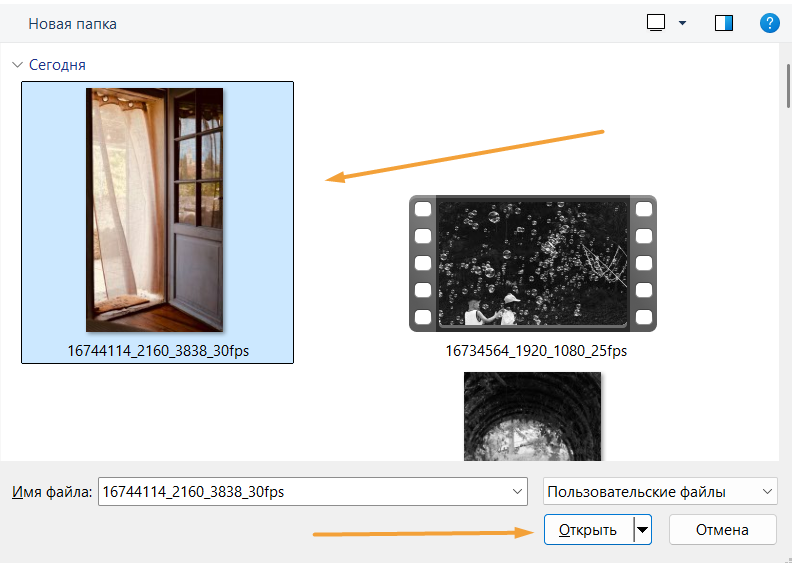Viewport: 792px width, 563px height.
Task: Open the blue help question mark
Action: 769,23
